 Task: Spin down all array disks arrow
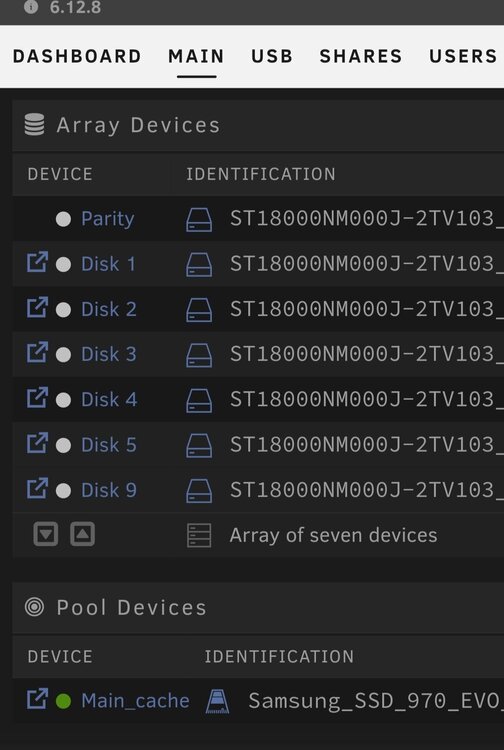46,534
